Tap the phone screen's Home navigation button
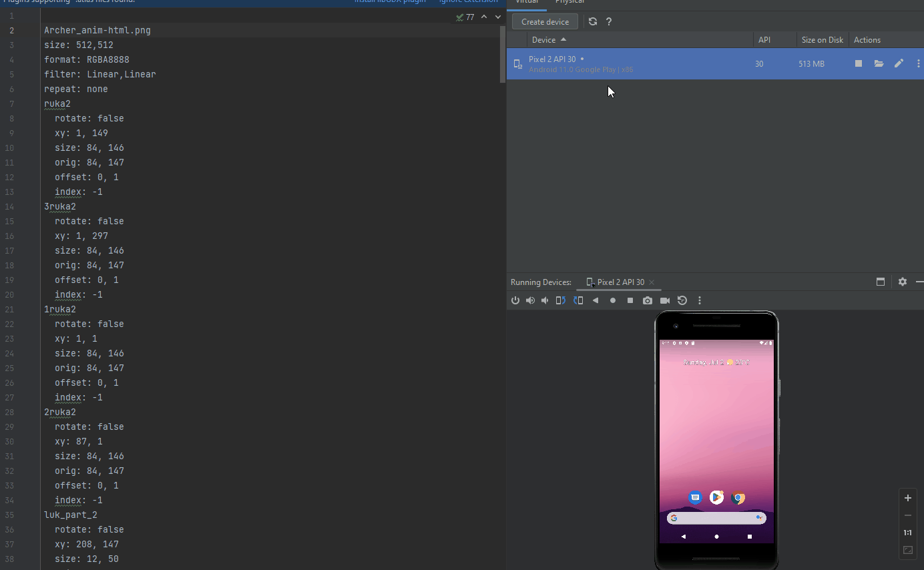 click(716, 536)
